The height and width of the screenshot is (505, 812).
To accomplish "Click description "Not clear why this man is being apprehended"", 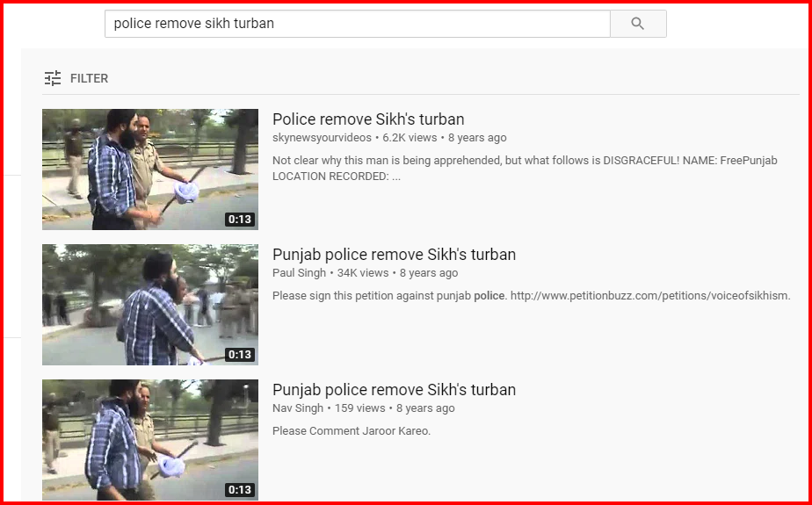I will [525, 168].
